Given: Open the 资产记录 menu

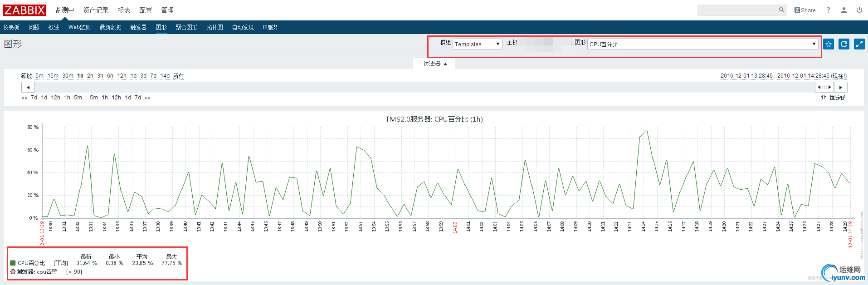Looking at the screenshot, I should pyautogui.click(x=96, y=10).
